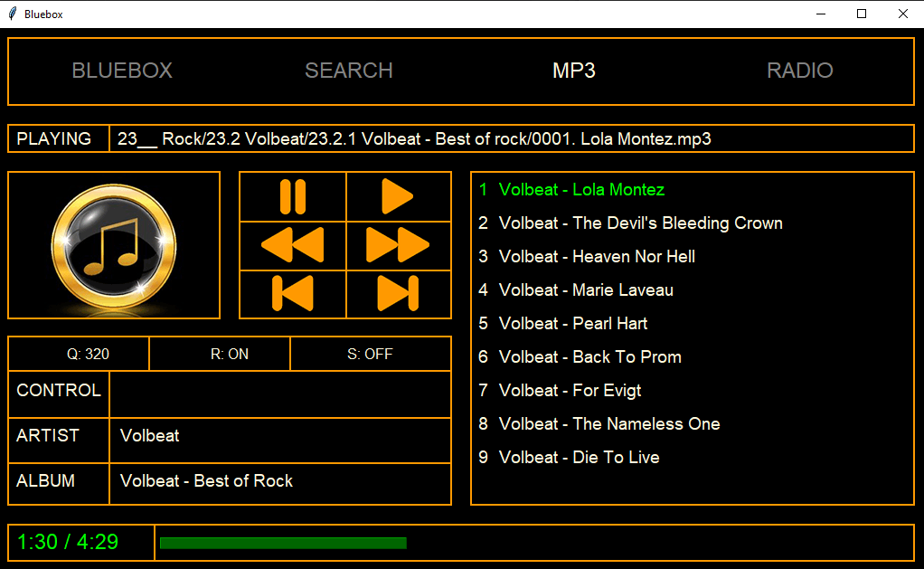Rewind using the double left arrow icon
This screenshot has width=924, height=569.
click(x=293, y=245)
